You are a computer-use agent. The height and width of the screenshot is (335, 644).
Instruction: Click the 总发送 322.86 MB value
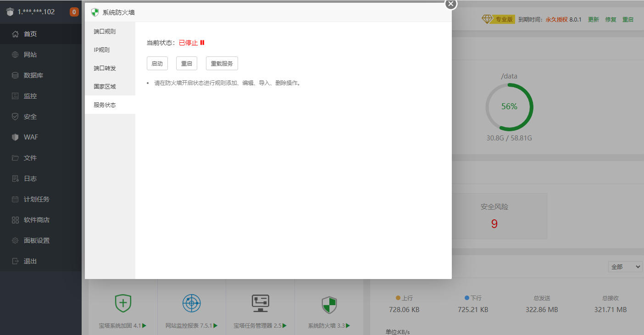coord(542,310)
